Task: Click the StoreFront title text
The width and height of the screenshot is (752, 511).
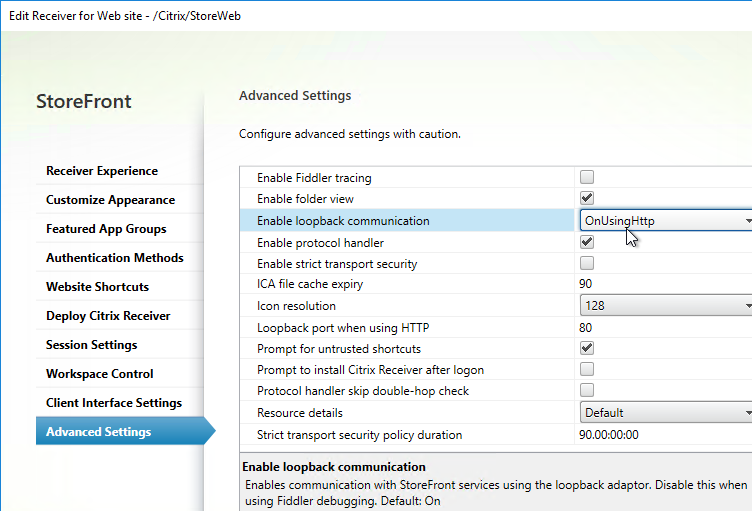Action: tap(83, 101)
